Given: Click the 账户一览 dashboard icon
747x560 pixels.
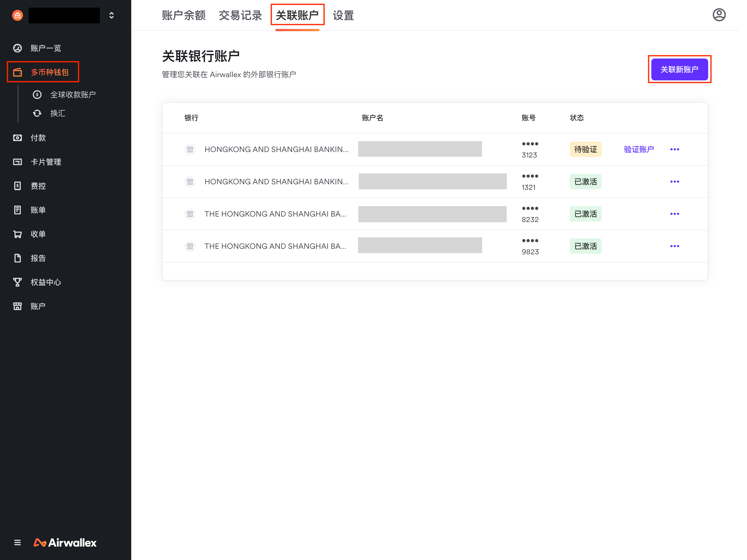Looking at the screenshot, I should coord(17,48).
